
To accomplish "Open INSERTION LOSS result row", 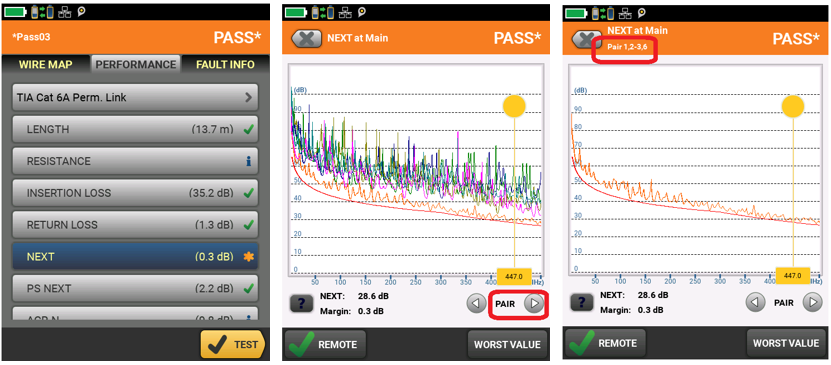I will (135, 193).
